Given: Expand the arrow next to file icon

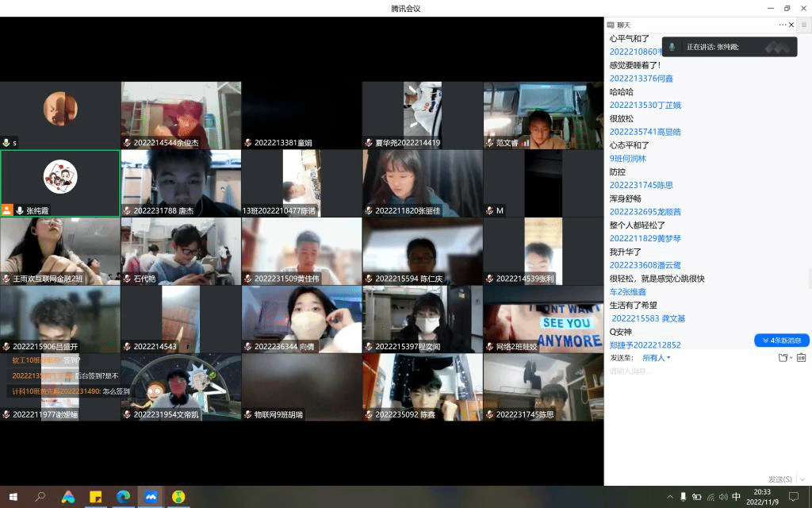Looking at the screenshot, I should tap(791, 358).
